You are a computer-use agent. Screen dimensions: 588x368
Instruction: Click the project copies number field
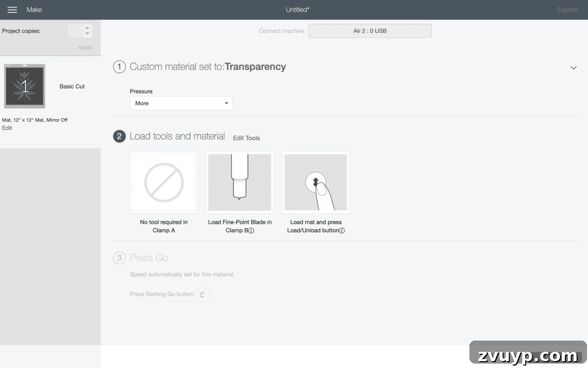point(75,31)
